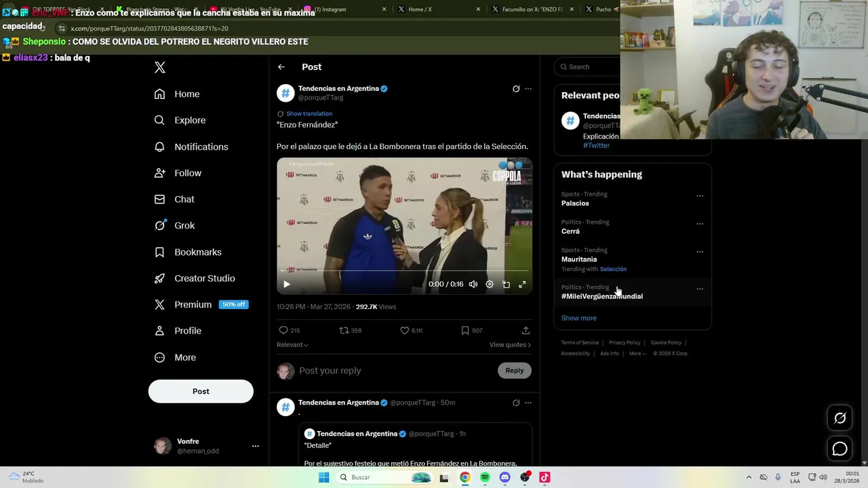Click the 292.7K Views count

[376, 307]
